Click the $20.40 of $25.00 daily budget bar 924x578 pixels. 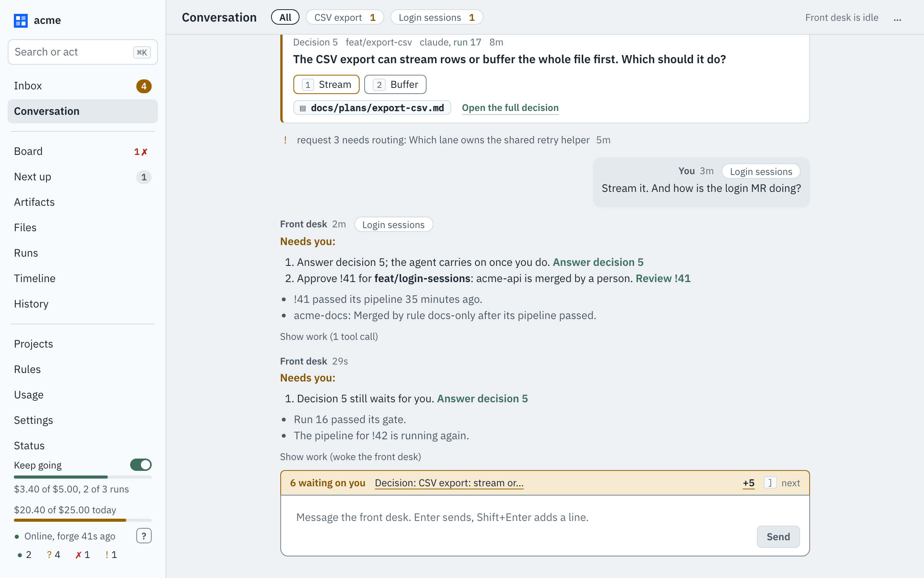(x=83, y=520)
